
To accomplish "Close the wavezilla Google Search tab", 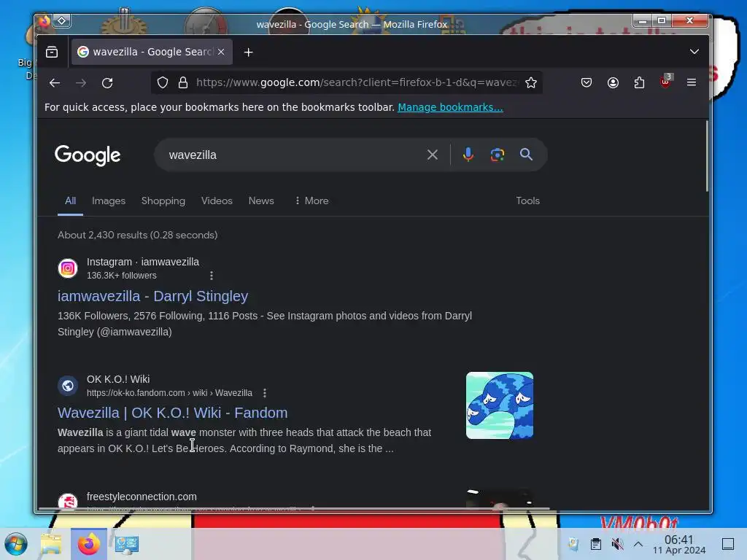I will [221, 52].
